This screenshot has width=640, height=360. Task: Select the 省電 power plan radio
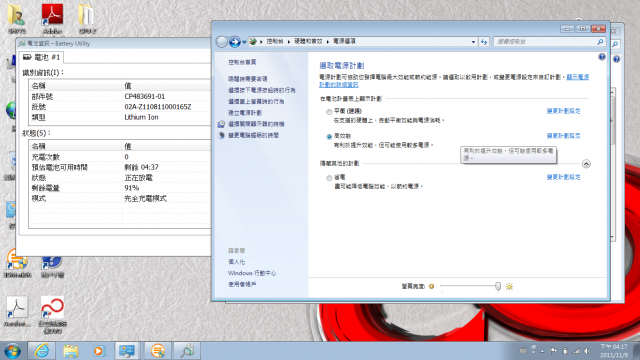[x=329, y=178]
